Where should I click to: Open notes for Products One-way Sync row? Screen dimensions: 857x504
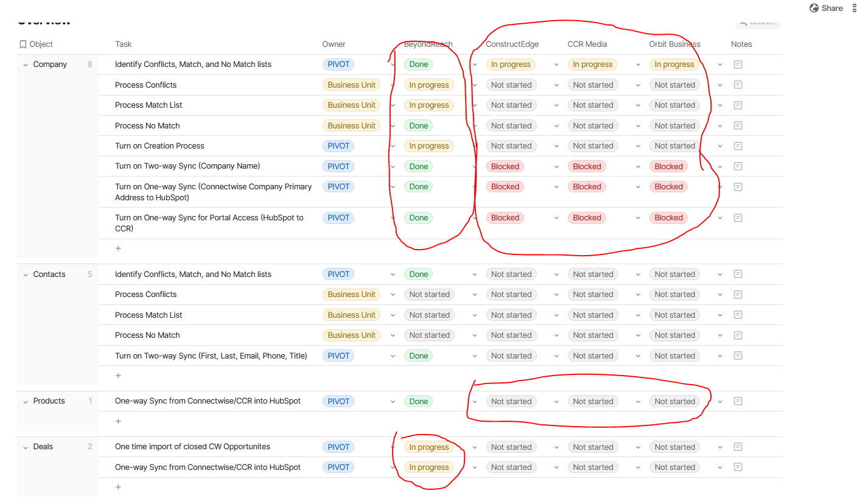pyautogui.click(x=738, y=402)
